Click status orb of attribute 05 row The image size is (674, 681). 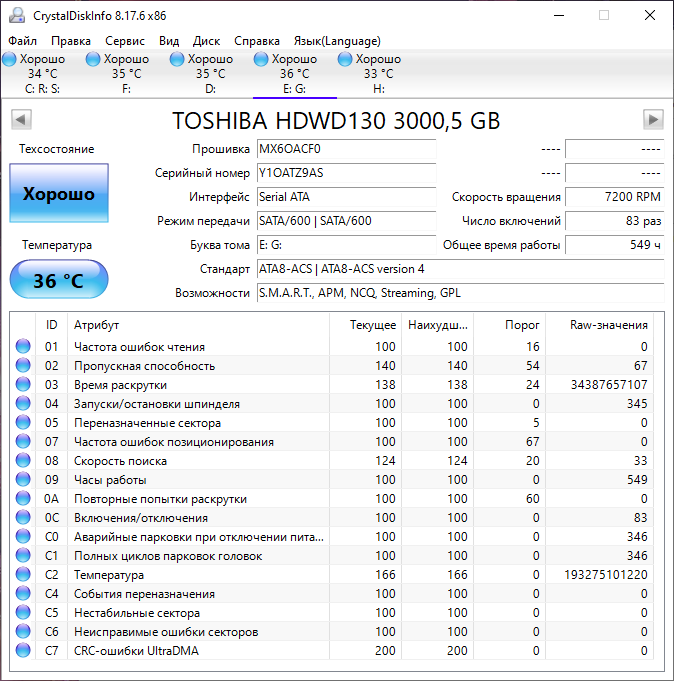(x=23, y=422)
